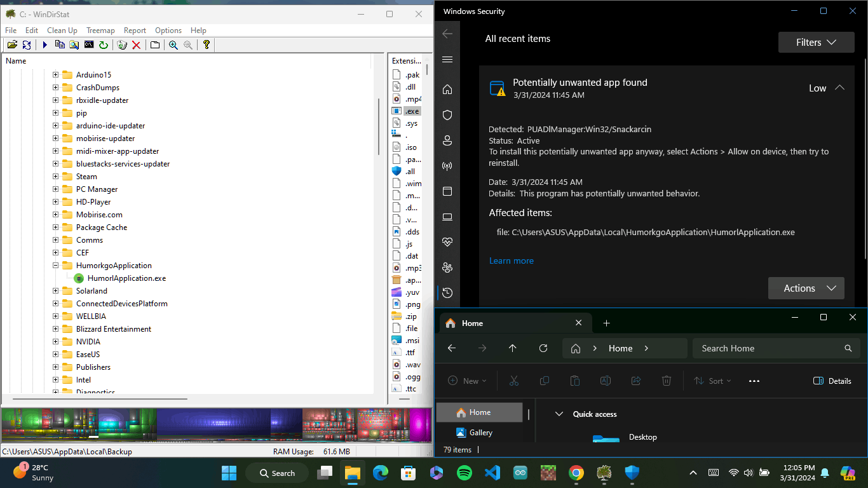Click the red X permanent delete icon

tap(136, 45)
